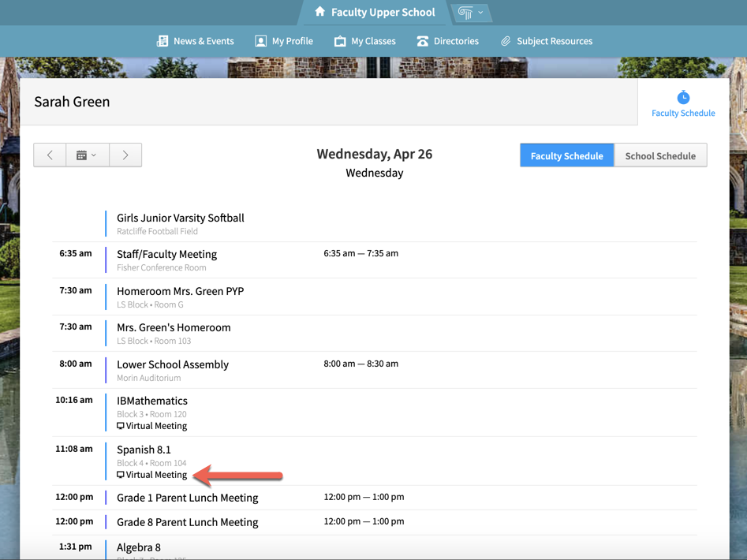Click the My Profile portrait icon
Screen dimensions: 747x560
pyautogui.click(x=260, y=41)
